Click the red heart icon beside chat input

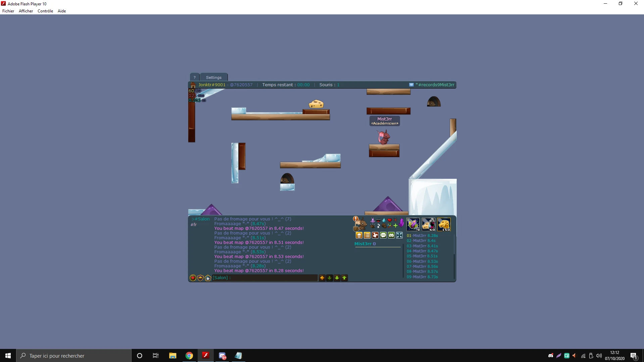click(x=193, y=278)
